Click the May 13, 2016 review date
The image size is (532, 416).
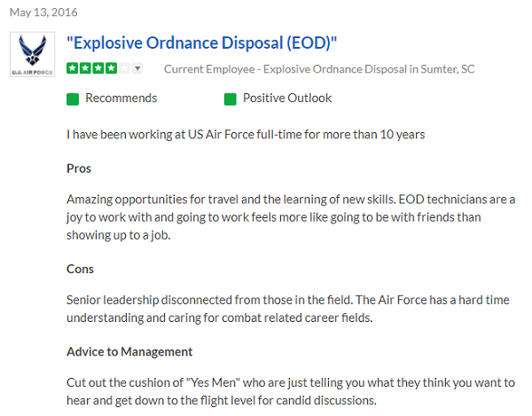point(38,10)
